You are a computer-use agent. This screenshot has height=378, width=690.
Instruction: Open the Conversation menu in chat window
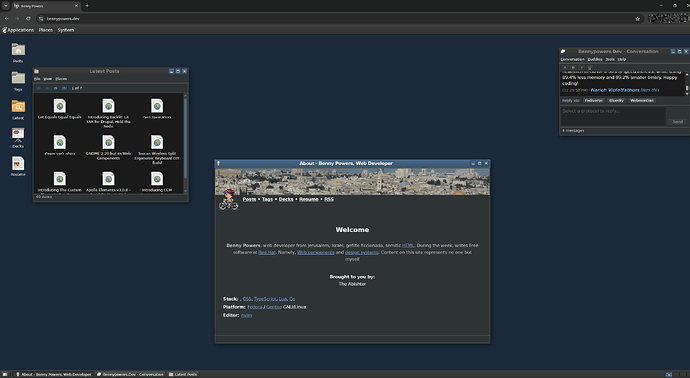tap(573, 59)
